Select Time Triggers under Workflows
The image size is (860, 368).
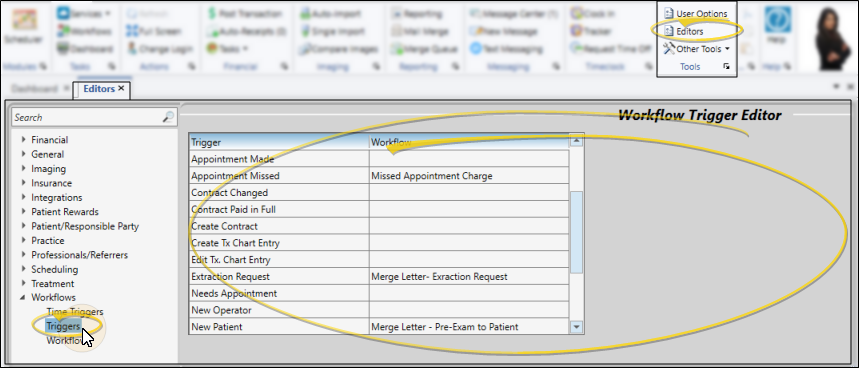tap(75, 312)
